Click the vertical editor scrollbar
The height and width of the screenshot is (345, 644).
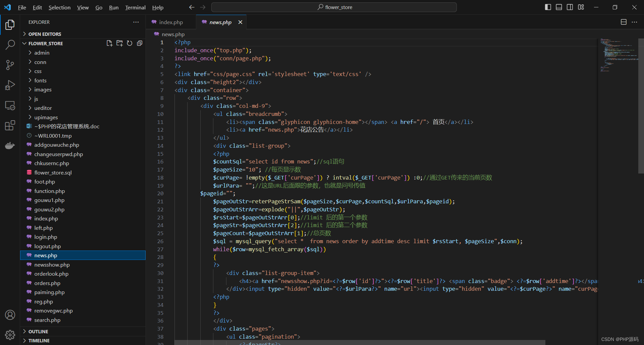(641, 106)
